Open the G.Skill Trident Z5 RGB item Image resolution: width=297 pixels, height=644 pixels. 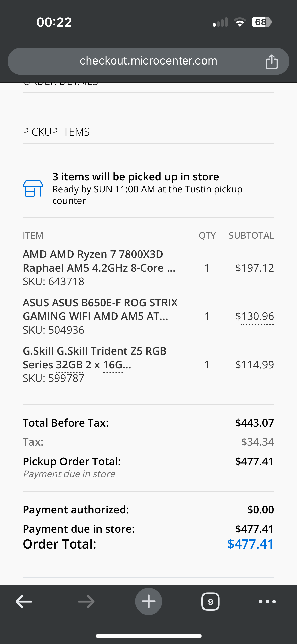tap(94, 358)
